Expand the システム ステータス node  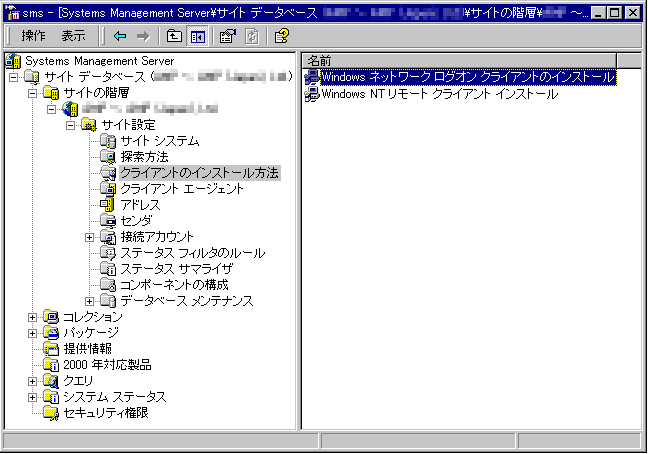pyautogui.click(x=32, y=397)
